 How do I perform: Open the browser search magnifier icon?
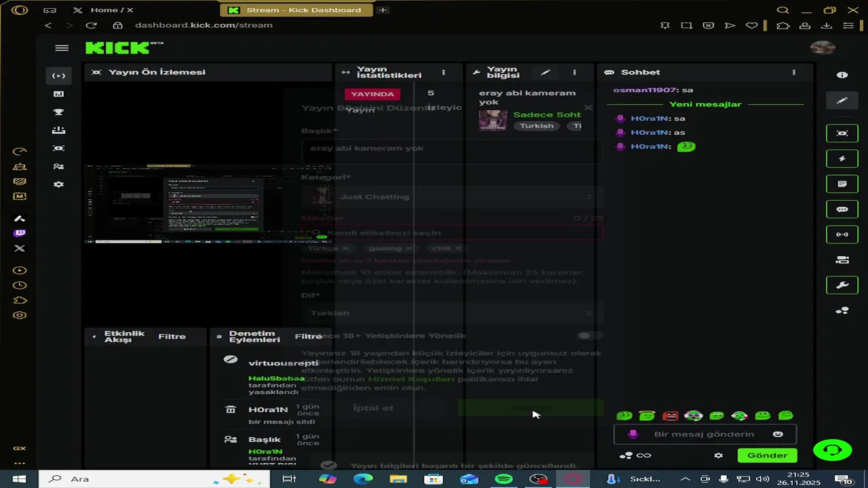tap(783, 10)
